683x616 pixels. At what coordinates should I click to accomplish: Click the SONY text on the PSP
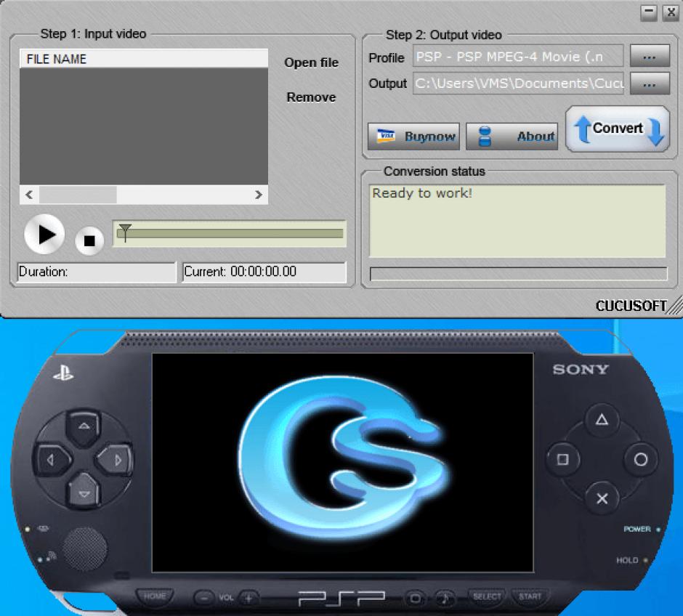(581, 370)
